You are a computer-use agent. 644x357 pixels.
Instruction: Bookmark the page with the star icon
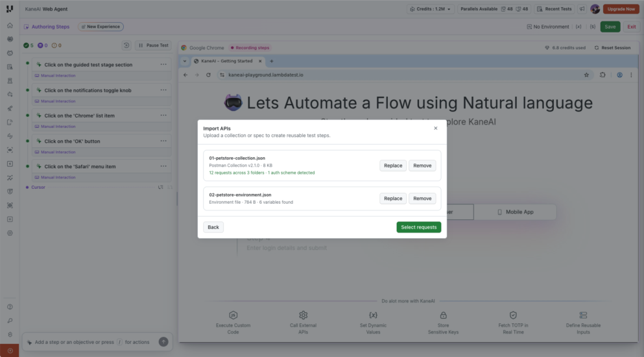586,75
